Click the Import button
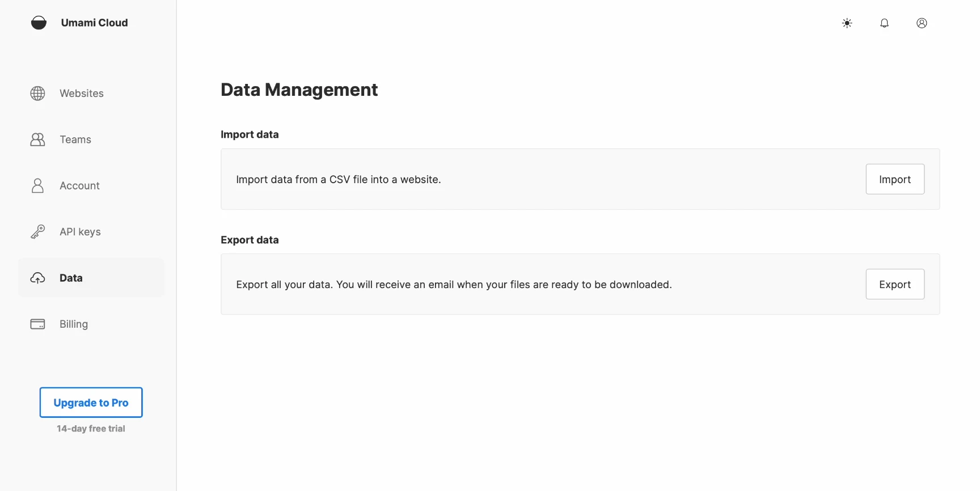 click(895, 179)
